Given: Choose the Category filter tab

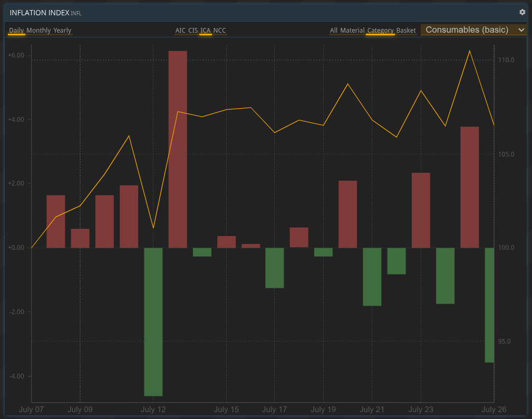Looking at the screenshot, I should click(x=380, y=30).
